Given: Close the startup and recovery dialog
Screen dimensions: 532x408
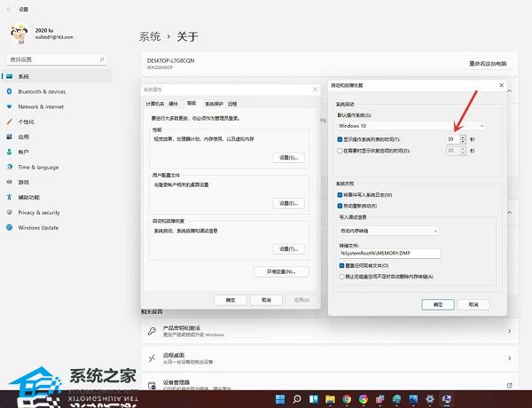Looking at the screenshot, I should click(x=502, y=85).
